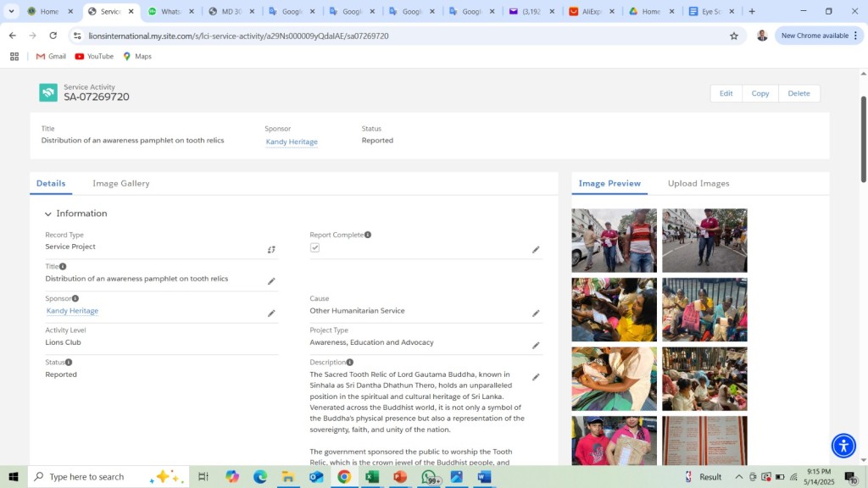
Task: Click the page vertical scrollbar thumb
Action: (x=863, y=139)
